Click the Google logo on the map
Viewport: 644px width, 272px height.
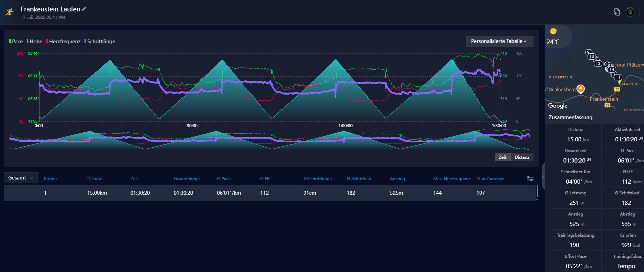(557, 106)
